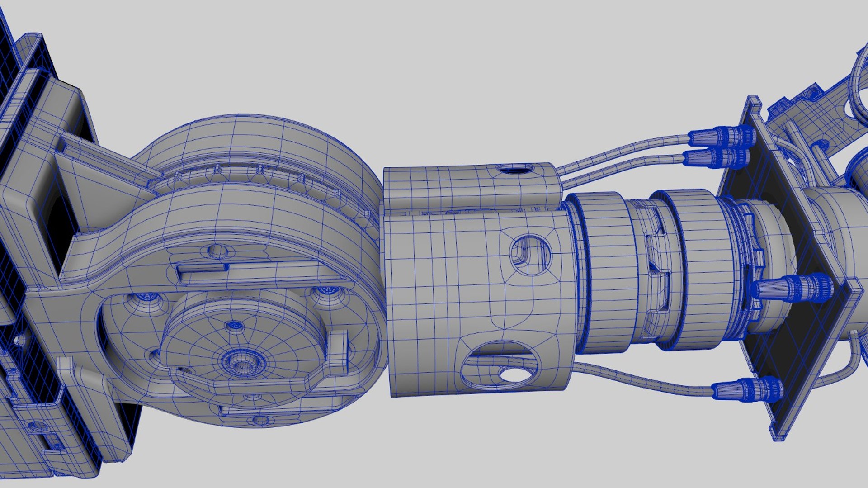Screen dimensions: 868x488
Task: Select the oval cutout at the cylinder's bottom
Action: (500, 366)
